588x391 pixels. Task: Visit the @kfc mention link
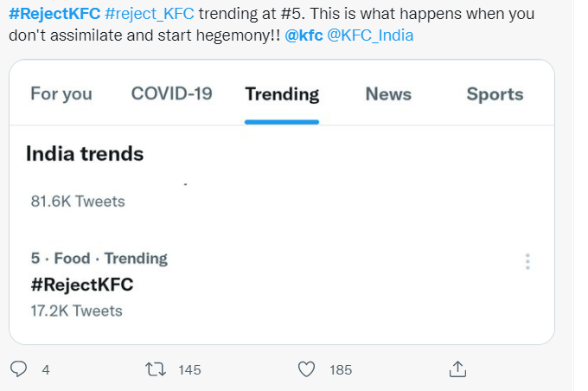click(x=304, y=35)
